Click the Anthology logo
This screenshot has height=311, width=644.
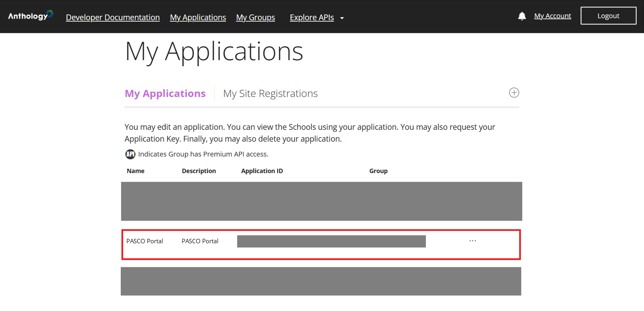click(30, 16)
